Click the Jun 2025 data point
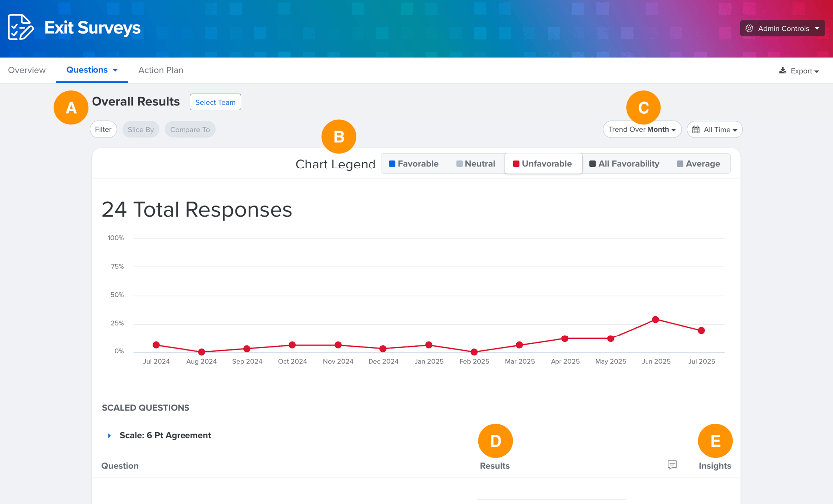The width and height of the screenshot is (833, 504). click(655, 320)
